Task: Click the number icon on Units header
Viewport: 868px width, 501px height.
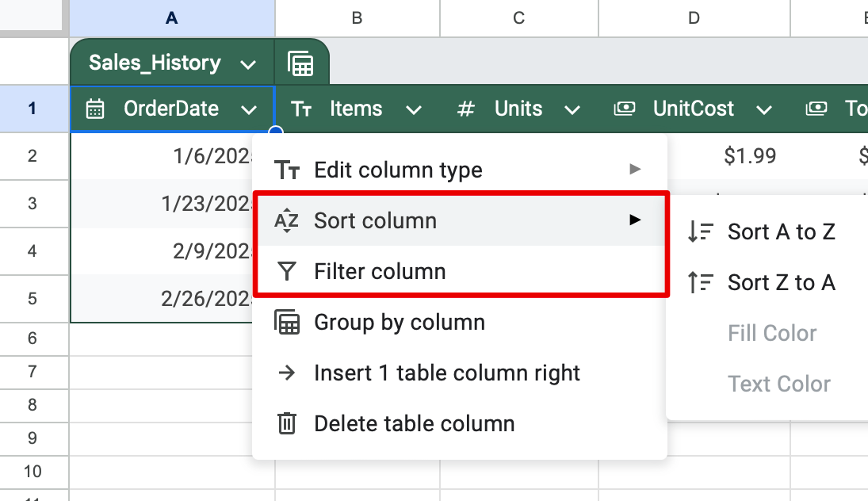Action: click(465, 109)
